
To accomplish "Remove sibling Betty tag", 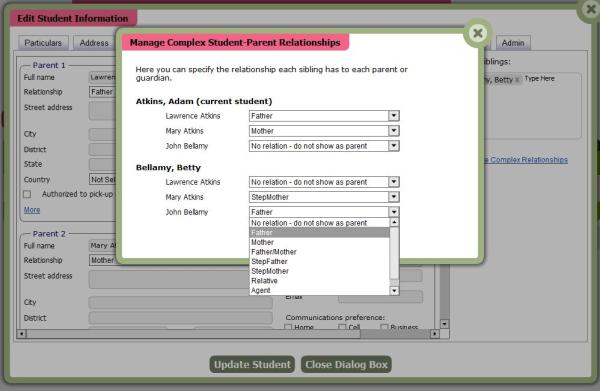I will click(x=517, y=80).
